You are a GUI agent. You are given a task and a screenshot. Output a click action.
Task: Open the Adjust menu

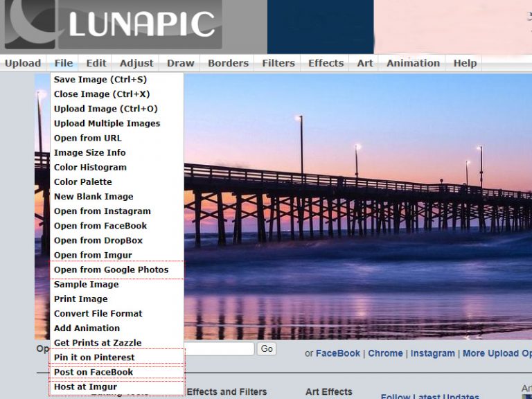pyautogui.click(x=136, y=63)
